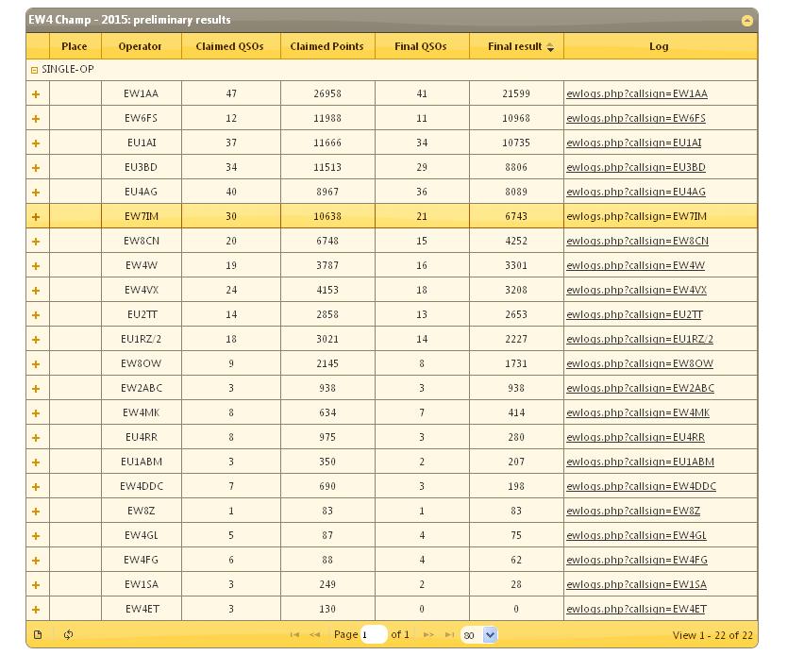787x672 pixels.
Task: Sort by Claimed QSOs column header
Action: point(229,46)
